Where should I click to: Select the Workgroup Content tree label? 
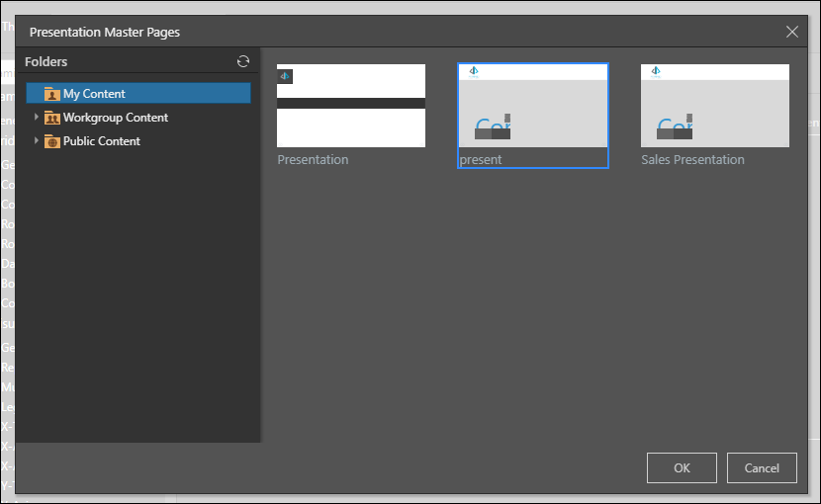(116, 118)
